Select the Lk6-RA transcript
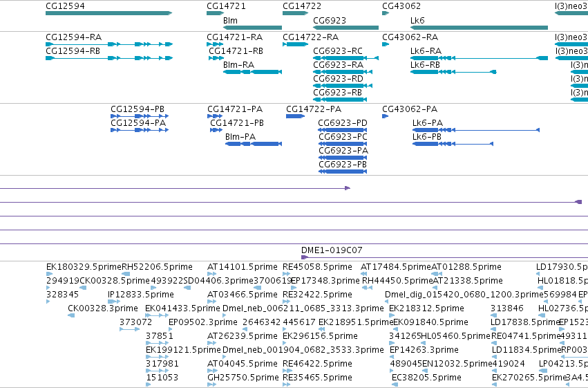The width and height of the screenshot is (588, 388). 480,58
